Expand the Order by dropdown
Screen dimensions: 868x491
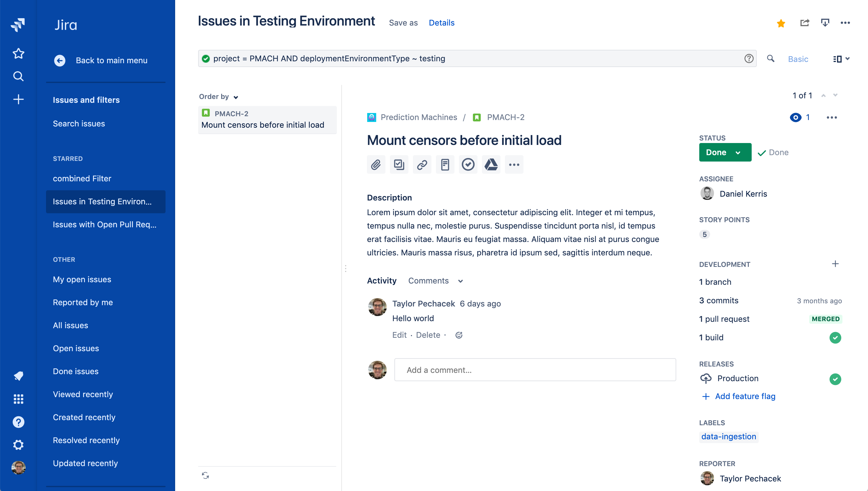218,97
